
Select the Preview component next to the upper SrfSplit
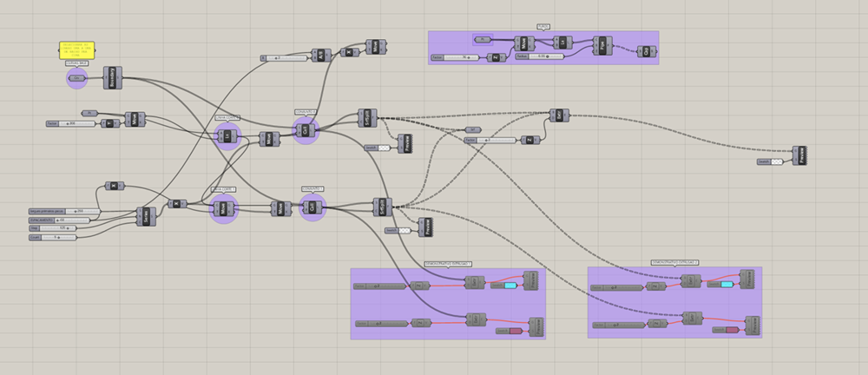pos(404,144)
